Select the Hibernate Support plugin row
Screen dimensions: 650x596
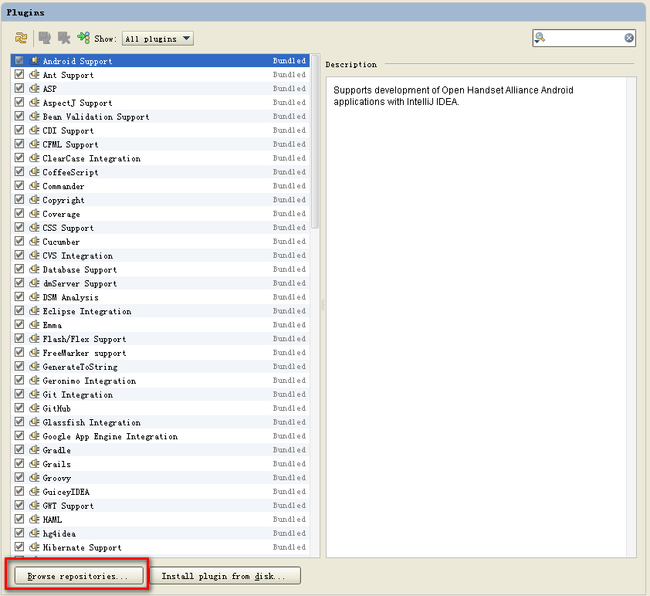[x=160, y=547]
